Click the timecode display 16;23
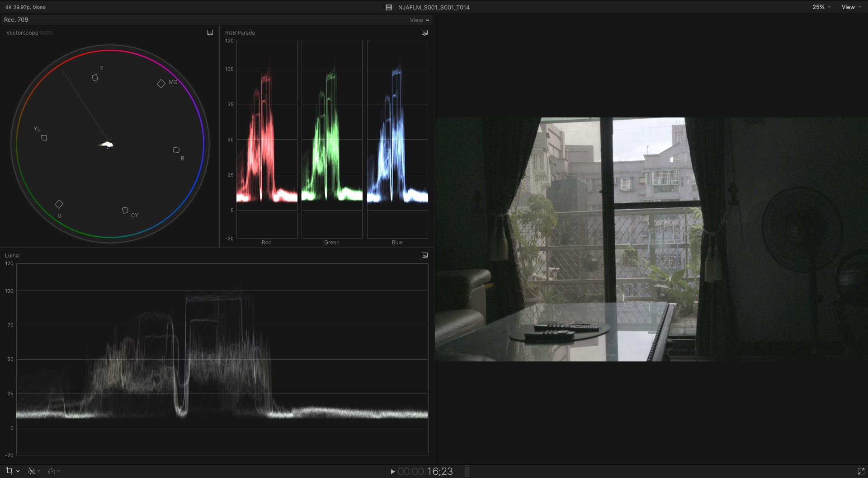This screenshot has width=868, height=478. pos(425,471)
